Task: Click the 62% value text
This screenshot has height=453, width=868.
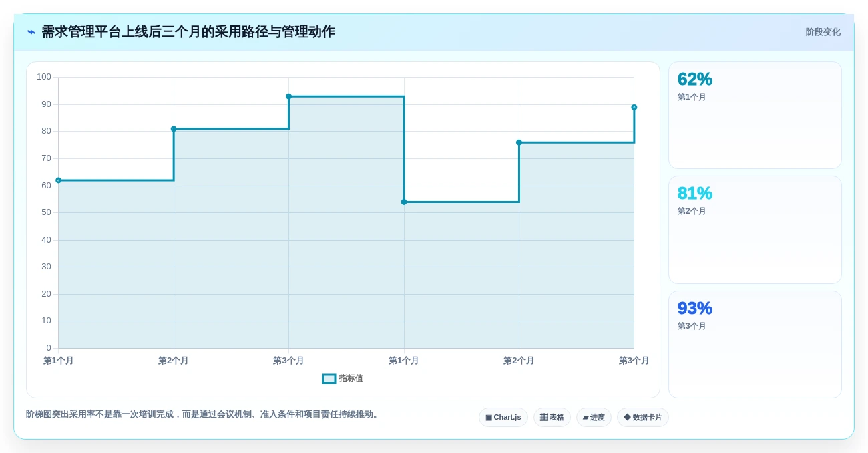Action: 695,80
